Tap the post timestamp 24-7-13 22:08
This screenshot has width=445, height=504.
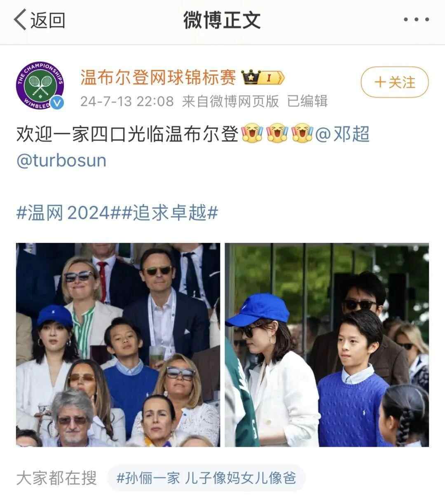tap(127, 101)
